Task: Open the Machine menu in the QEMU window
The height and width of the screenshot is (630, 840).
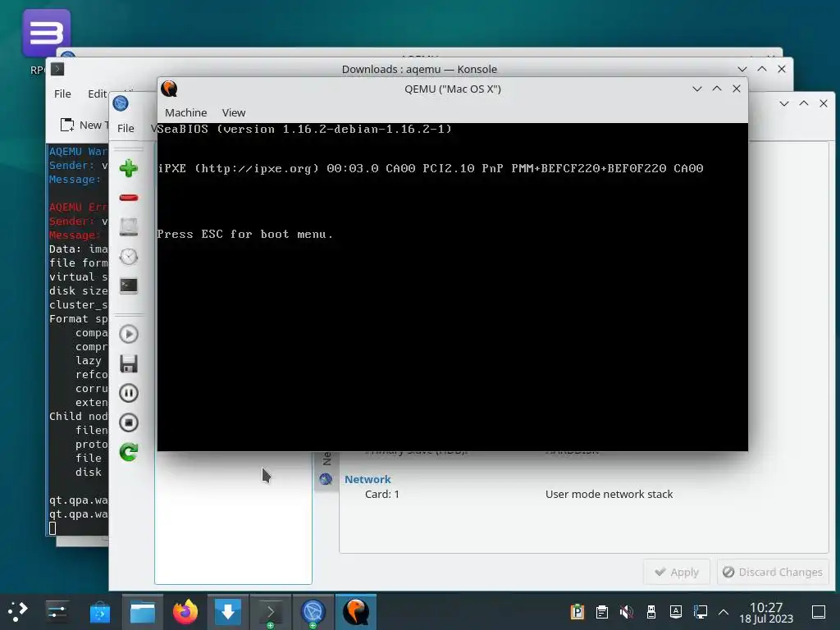Action: (186, 112)
